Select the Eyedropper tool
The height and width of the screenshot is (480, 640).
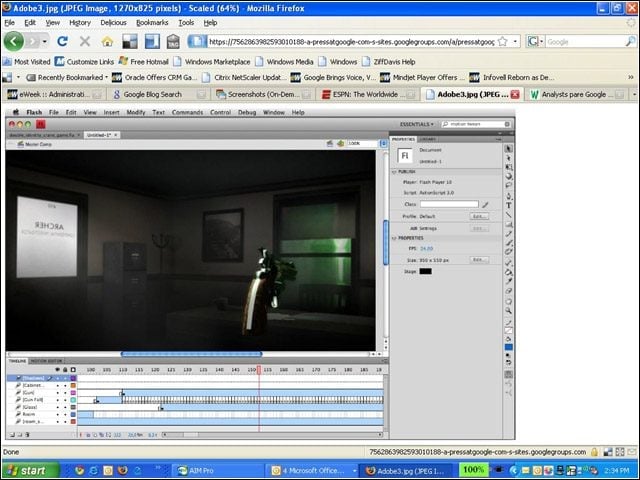click(x=509, y=282)
